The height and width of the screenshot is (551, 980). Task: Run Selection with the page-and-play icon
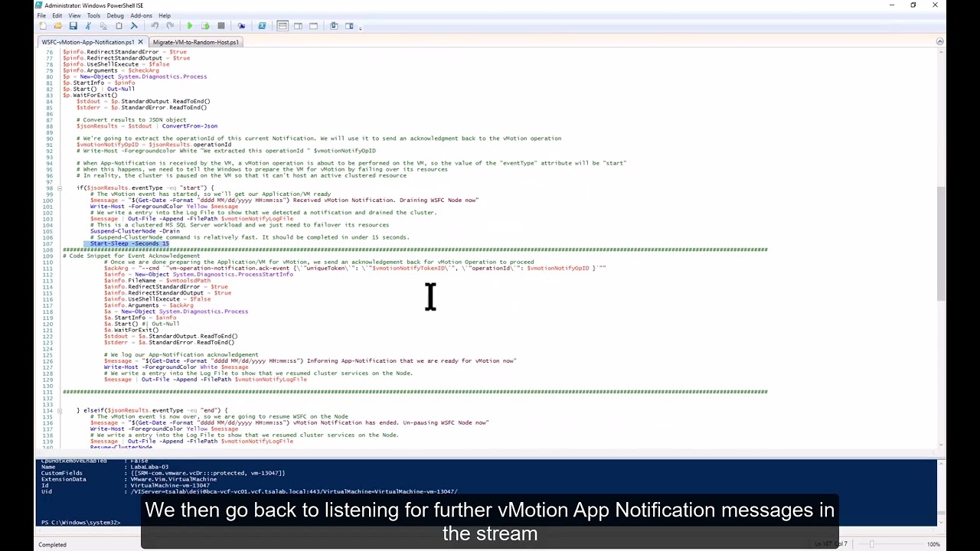click(x=205, y=26)
